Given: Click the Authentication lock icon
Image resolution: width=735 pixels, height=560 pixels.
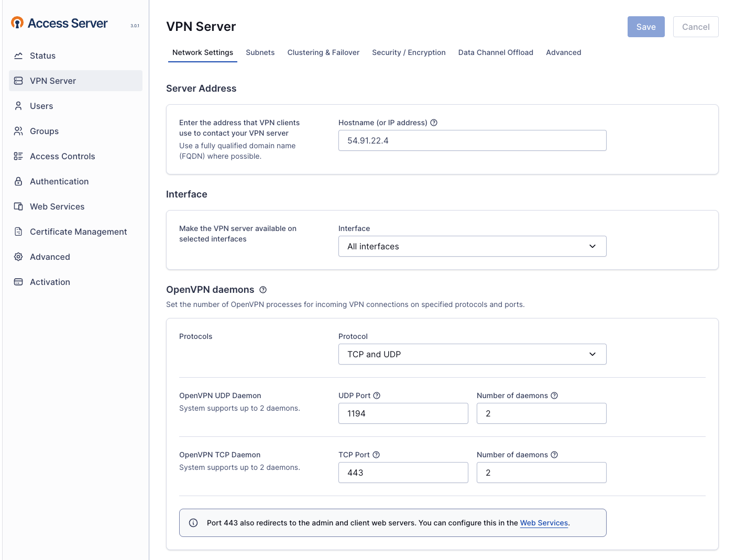Looking at the screenshot, I should [18, 181].
